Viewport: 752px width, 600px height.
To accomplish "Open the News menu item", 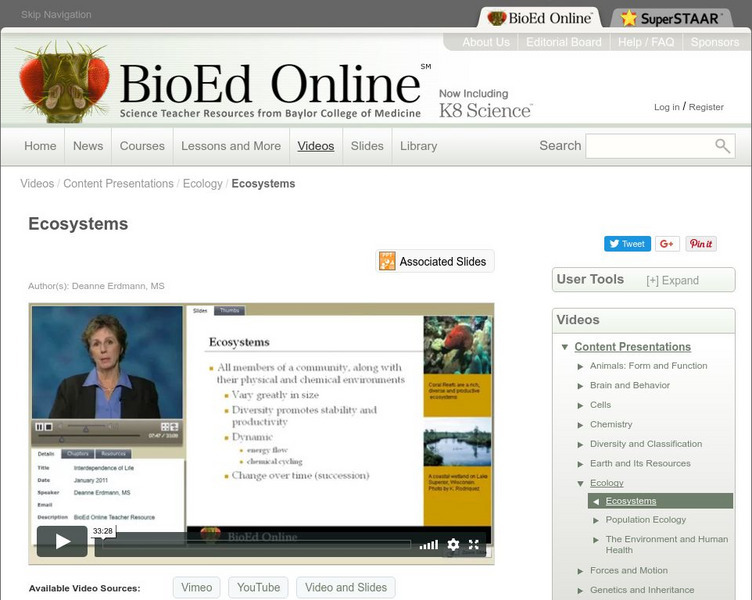I will point(88,146).
